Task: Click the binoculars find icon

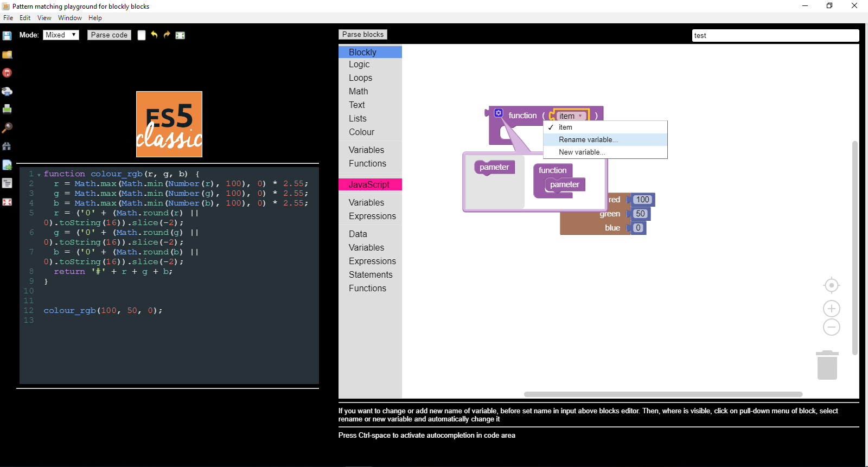Action: [7, 146]
